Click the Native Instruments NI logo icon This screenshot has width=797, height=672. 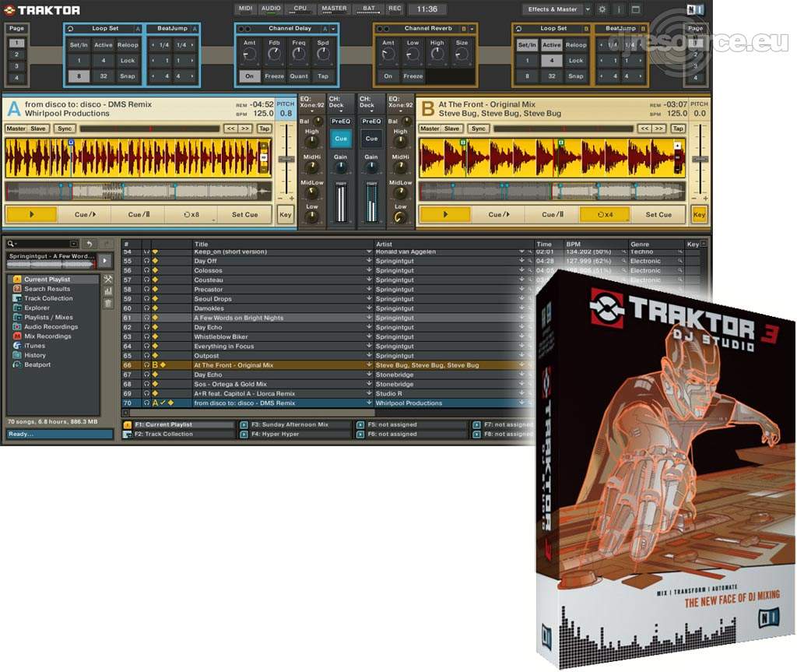click(695, 9)
